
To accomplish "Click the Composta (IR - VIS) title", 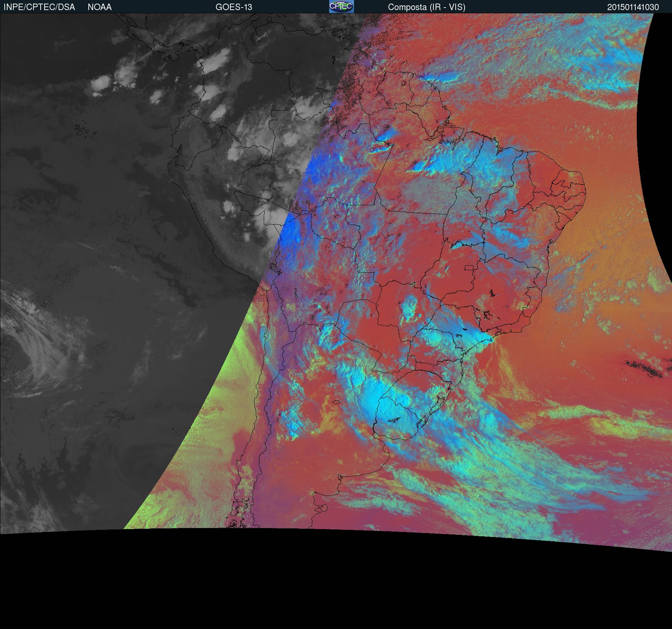I will pos(427,7).
